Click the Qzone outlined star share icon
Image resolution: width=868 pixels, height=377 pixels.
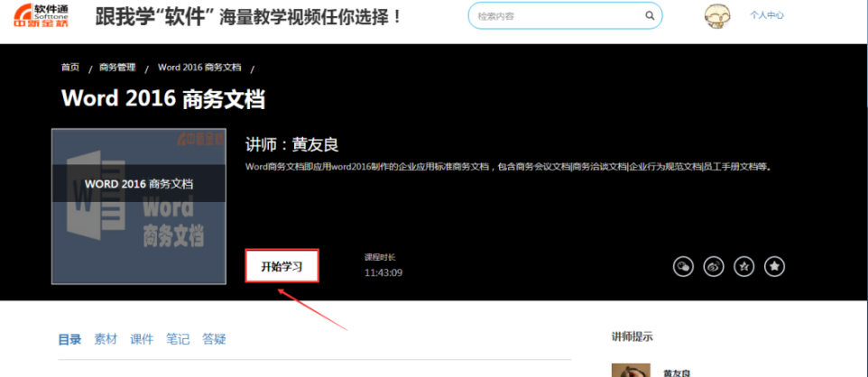point(743,267)
